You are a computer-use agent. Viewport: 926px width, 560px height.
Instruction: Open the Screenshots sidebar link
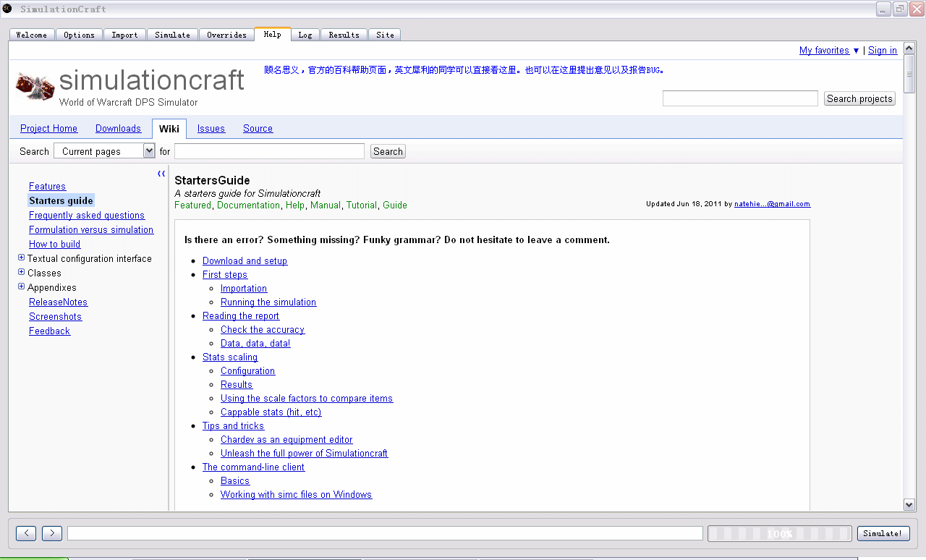pyautogui.click(x=55, y=316)
